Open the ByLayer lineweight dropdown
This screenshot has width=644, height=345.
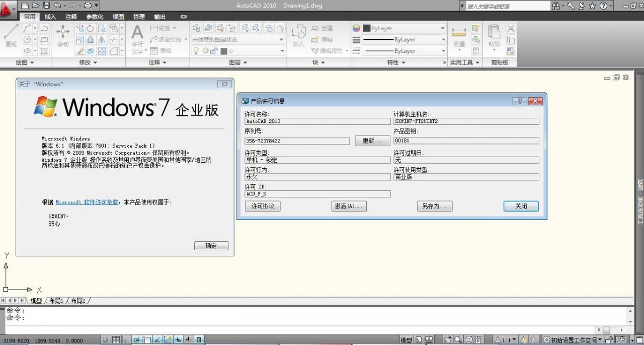[x=404, y=39]
